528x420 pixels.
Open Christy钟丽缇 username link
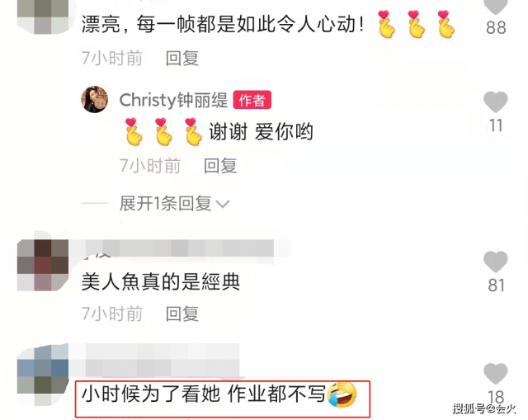pos(173,100)
